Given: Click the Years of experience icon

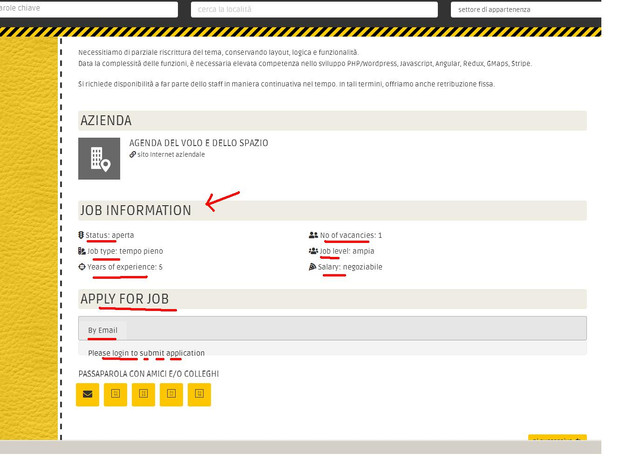Looking at the screenshot, I should click(x=82, y=267).
